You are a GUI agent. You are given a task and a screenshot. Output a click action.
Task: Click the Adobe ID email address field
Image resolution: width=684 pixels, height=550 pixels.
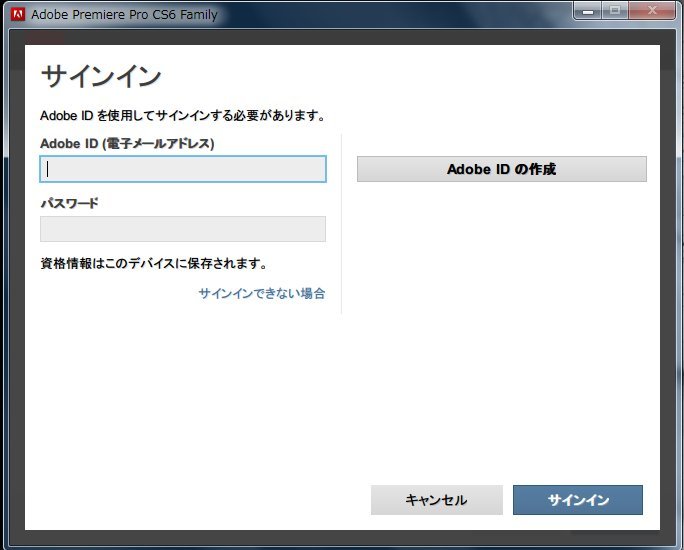pyautogui.click(x=183, y=169)
